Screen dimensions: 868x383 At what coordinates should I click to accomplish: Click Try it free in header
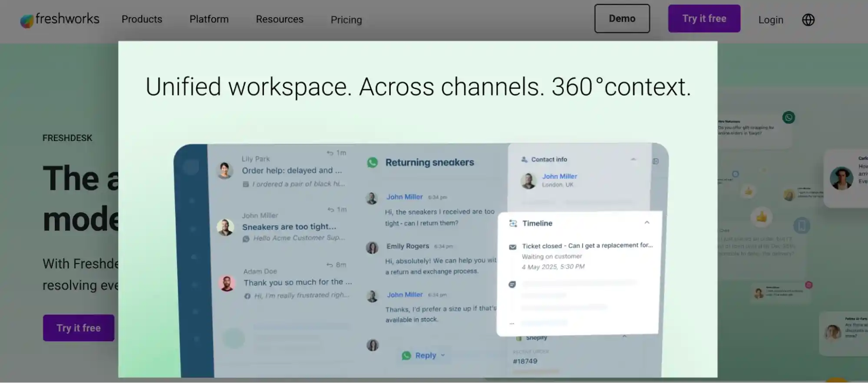[704, 19]
